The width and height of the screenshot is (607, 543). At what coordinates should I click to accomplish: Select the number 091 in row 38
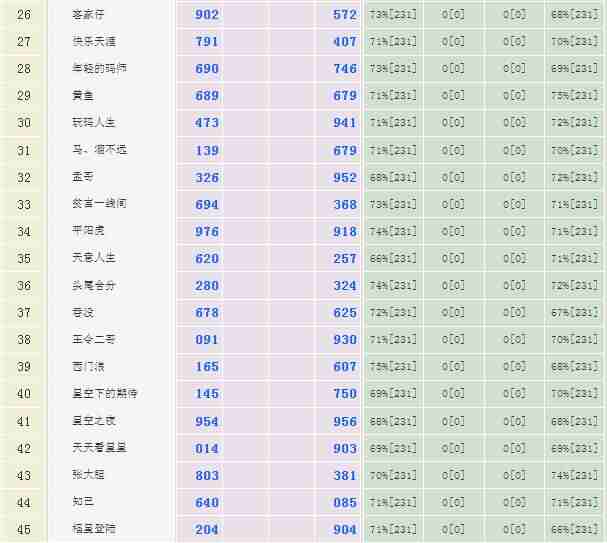click(x=207, y=340)
